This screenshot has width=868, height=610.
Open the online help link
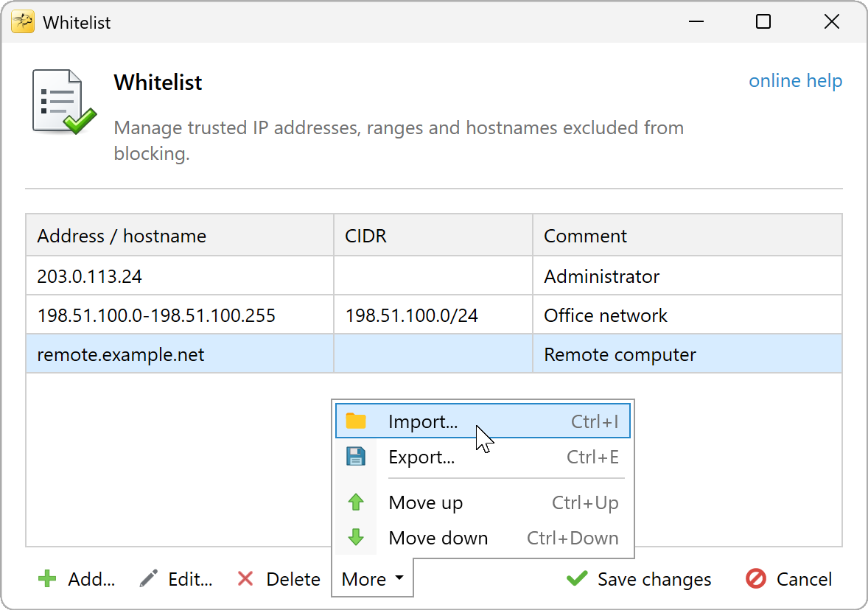pyautogui.click(x=796, y=81)
